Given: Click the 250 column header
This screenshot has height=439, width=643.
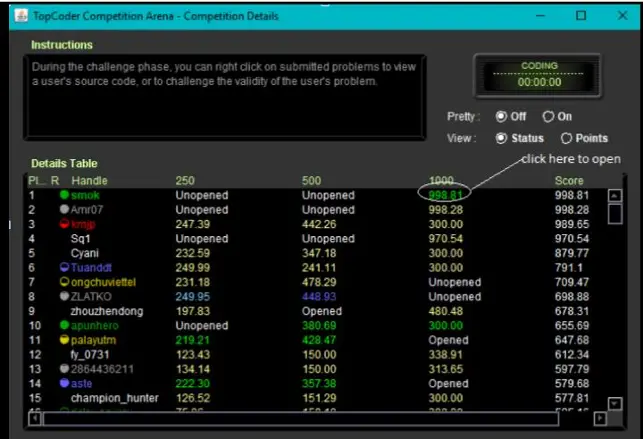Looking at the screenshot, I should [185, 181].
